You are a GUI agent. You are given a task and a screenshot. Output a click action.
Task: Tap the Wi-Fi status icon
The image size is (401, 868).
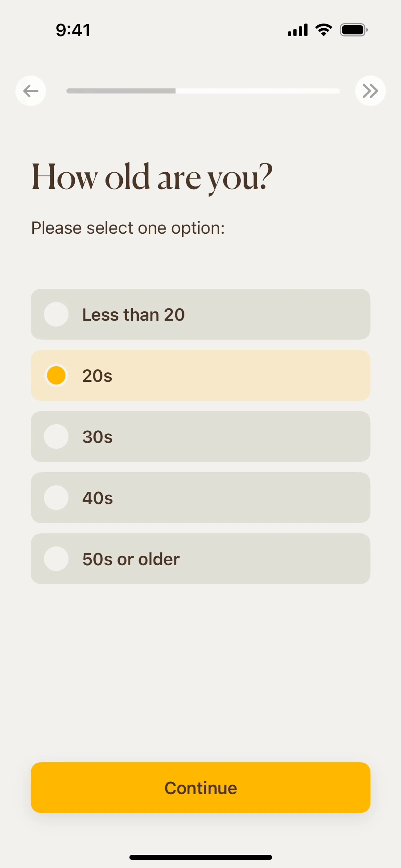[324, 30]
